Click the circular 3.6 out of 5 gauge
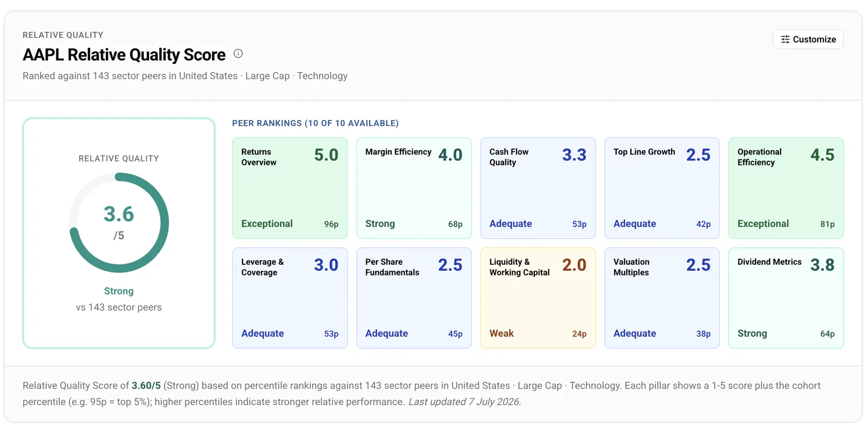The height and width of the screenshot is (434, 868). point(119,222)
